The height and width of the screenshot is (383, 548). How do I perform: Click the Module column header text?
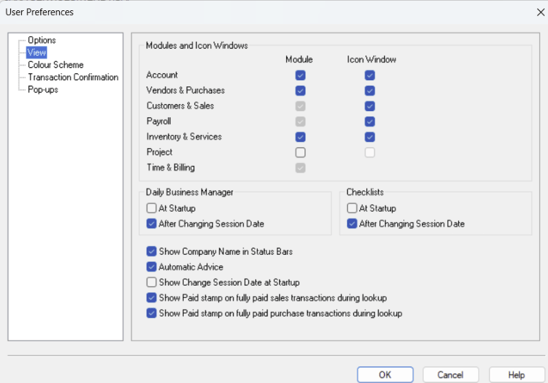299,60
